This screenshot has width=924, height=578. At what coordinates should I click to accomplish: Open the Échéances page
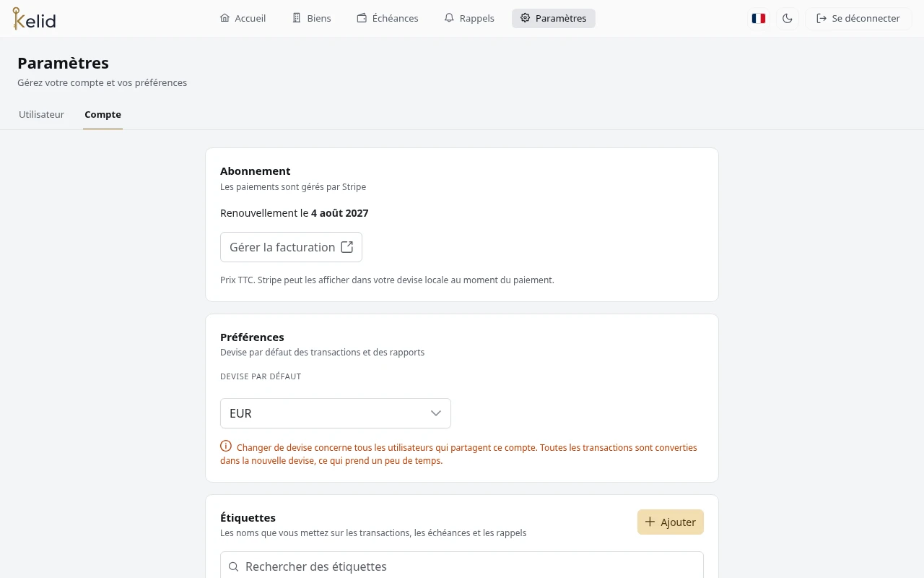tap(388, 18)
